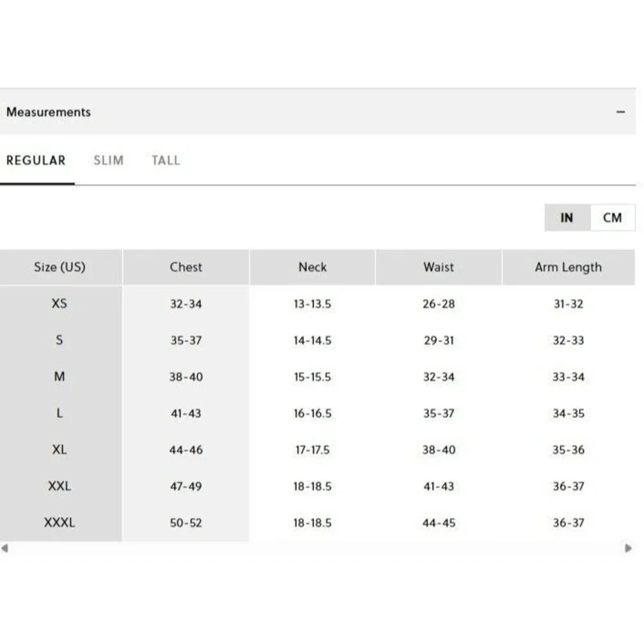Screen dimensions: 644x644
Task: Click the Size (US) column header
Action: click(60, 267)
